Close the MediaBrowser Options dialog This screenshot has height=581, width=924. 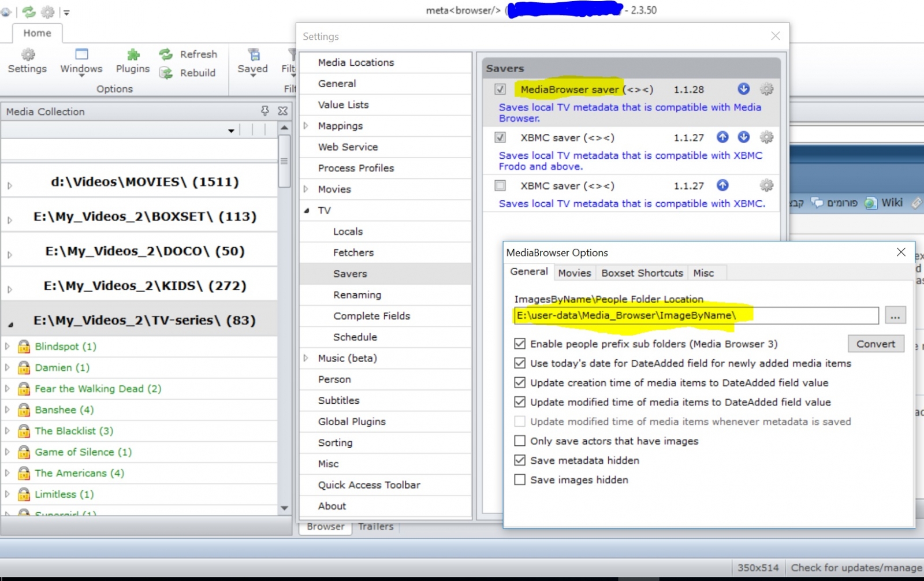901,252
